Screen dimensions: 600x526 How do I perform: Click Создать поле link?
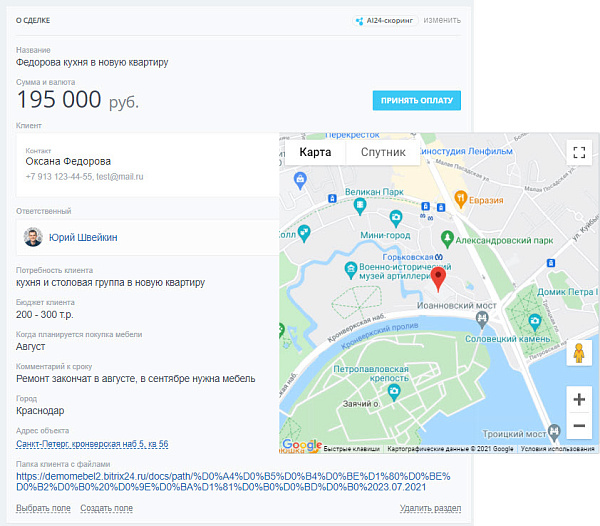click(106, 508)
